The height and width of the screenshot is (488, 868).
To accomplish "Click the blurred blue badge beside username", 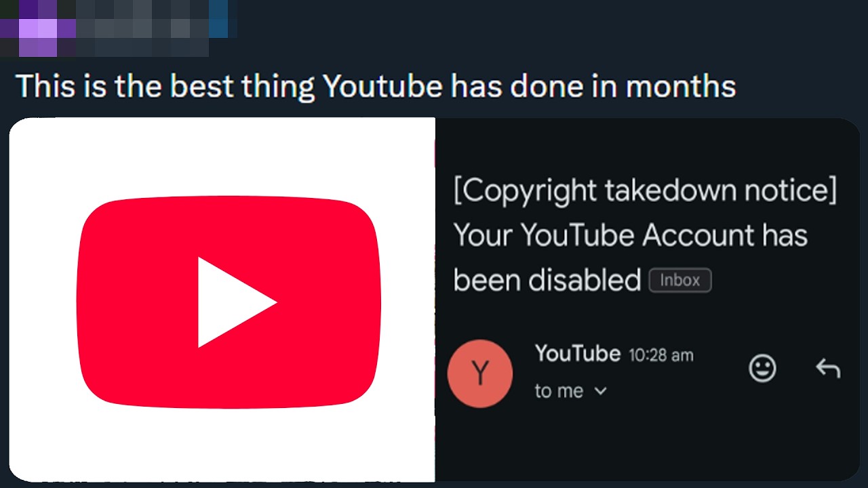I will [218, 19].
